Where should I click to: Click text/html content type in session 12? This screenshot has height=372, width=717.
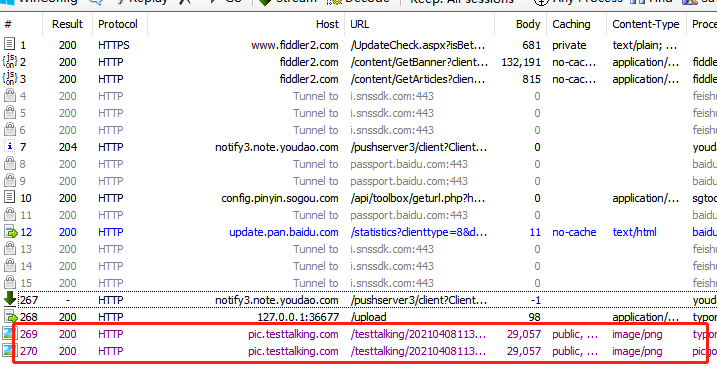click(x=634, y=232)
